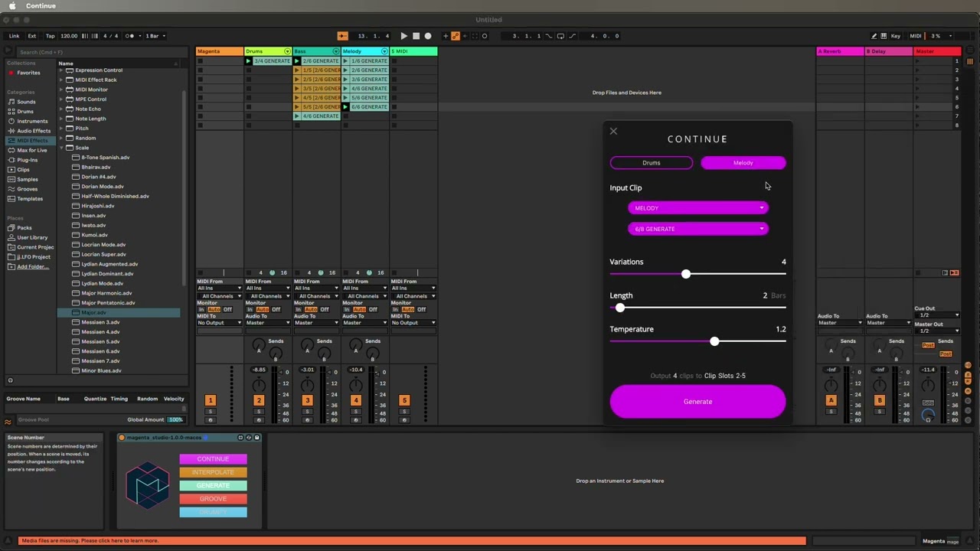Open the MELODY input track dropdown

click(x=697, y=208)
